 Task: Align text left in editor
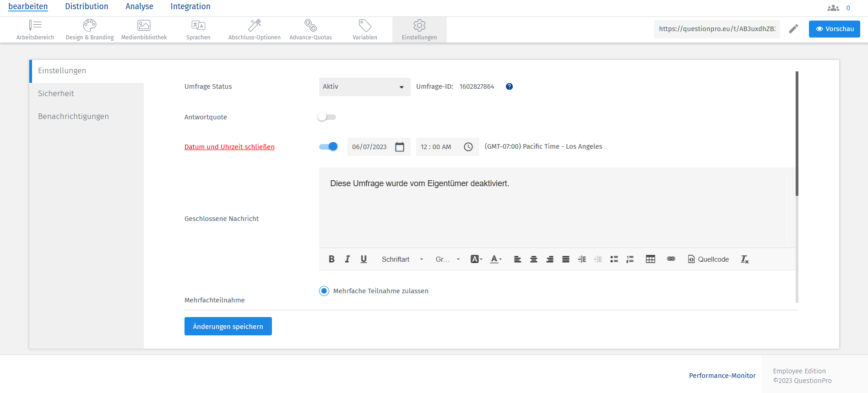(517, 259)
